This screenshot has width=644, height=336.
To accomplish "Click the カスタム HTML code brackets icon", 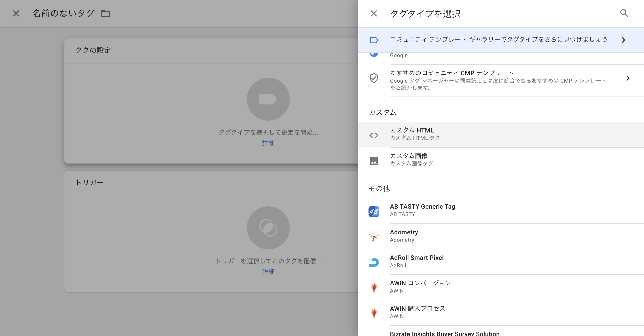I will coord(374,135).
